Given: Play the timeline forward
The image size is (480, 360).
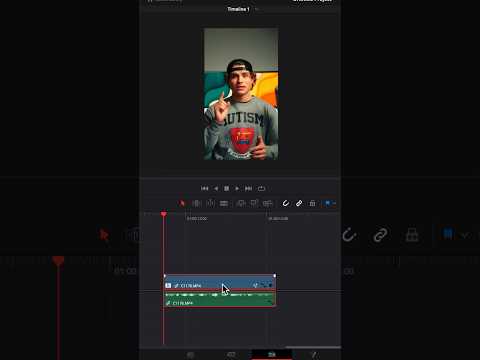Looking at the screenshot, I should (237, 189).
